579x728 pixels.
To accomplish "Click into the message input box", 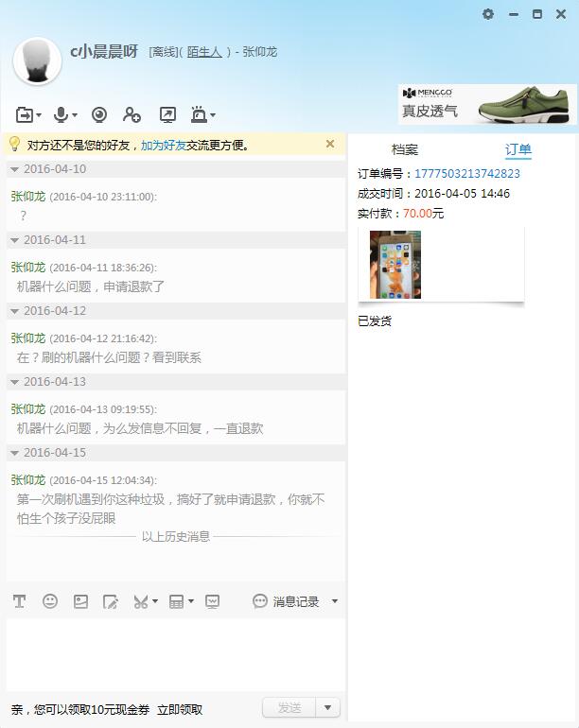I will 176,654.
